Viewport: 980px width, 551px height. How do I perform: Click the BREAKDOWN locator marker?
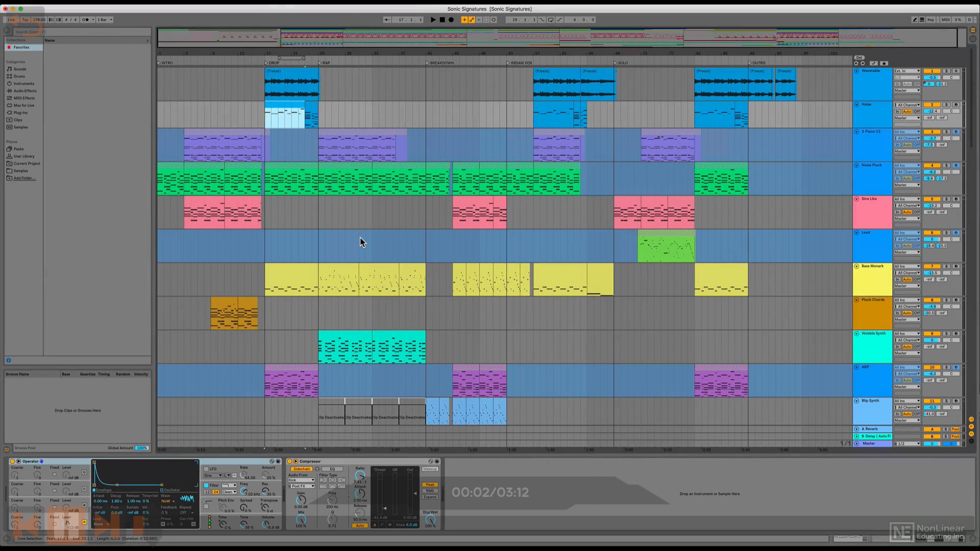440,63
